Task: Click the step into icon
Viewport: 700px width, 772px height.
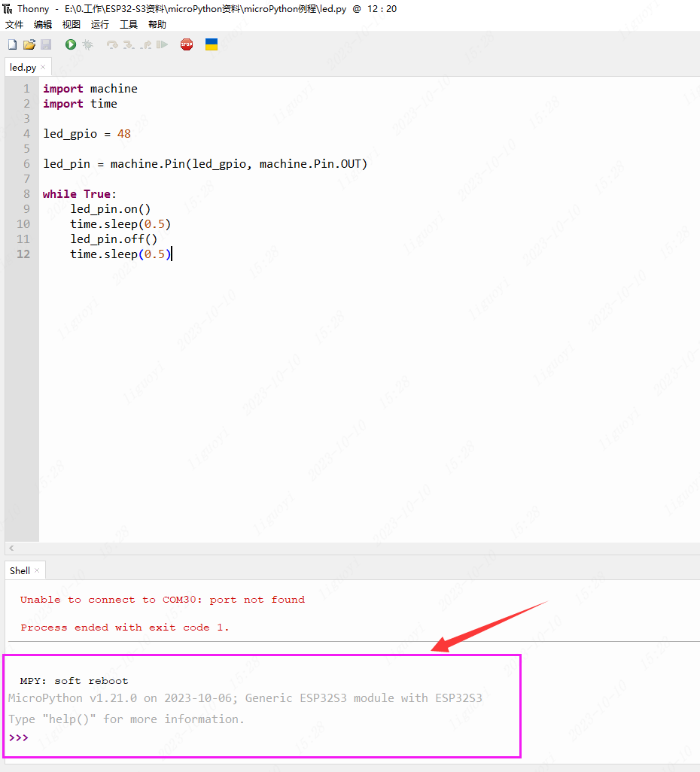Action: tap(129, 45)
